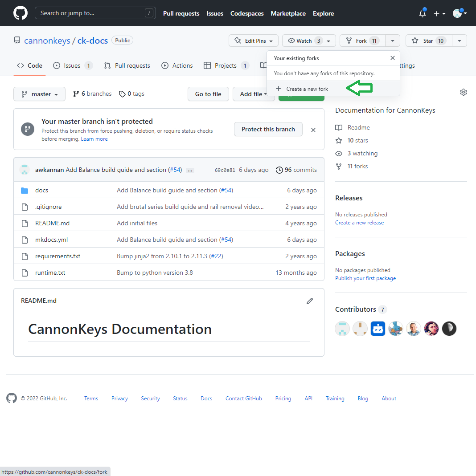Open the Create a new release link
The image size is (476, 476).
click(x=359, y=223)
